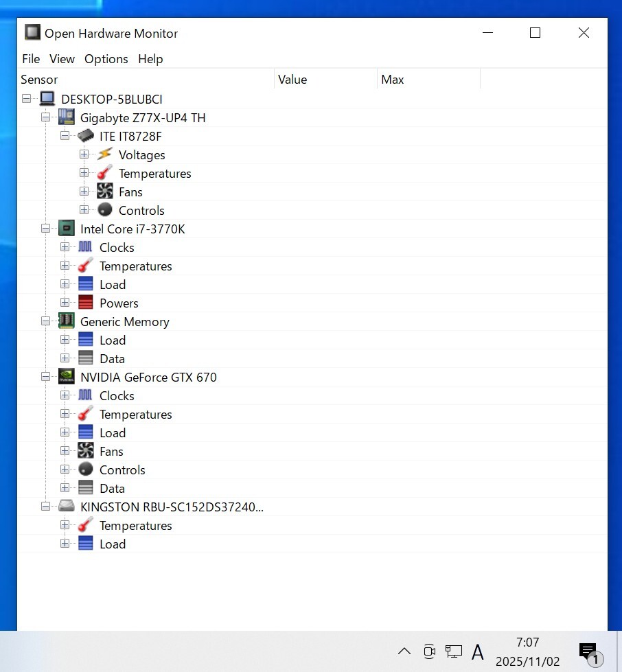Expand the Voltages node
This screenshot has height=672, width=622.
point(84,154)
